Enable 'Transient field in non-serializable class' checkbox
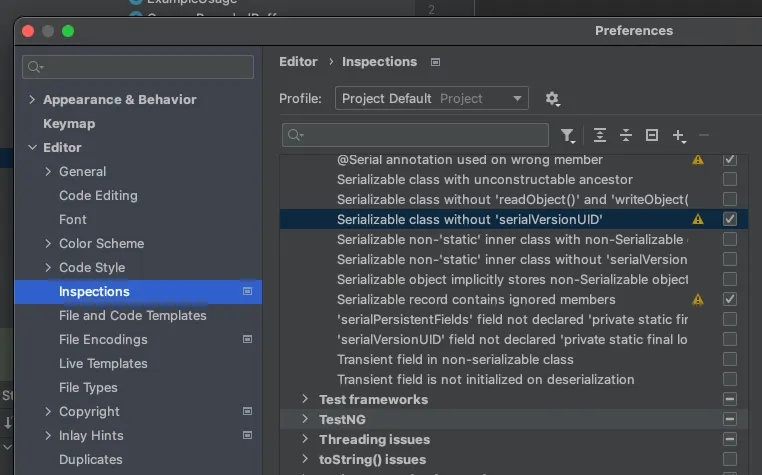Image resolution: width=762 pixels, height=475 pixels. [729, 359]
